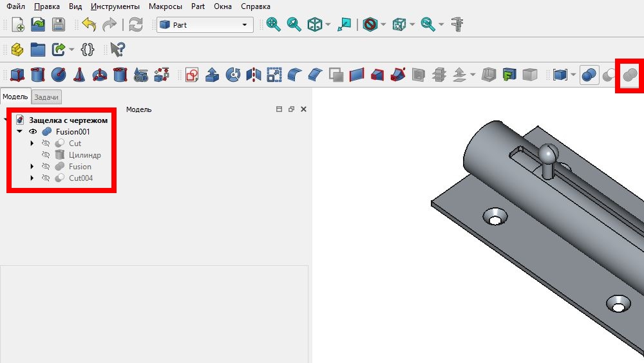Select the Mirror tool
644x363 pixels.
click(x=253, y=75)
